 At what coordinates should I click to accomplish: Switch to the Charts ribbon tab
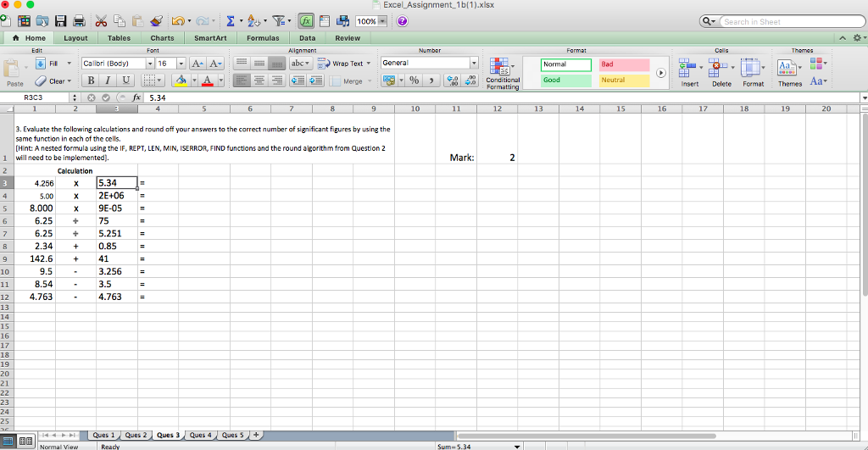point(162,38)
